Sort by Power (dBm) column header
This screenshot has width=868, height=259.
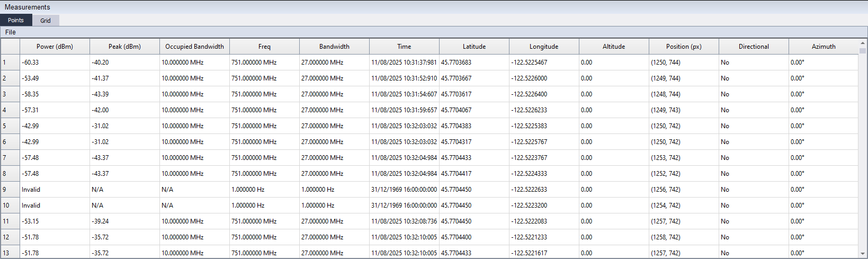[55, 47]
